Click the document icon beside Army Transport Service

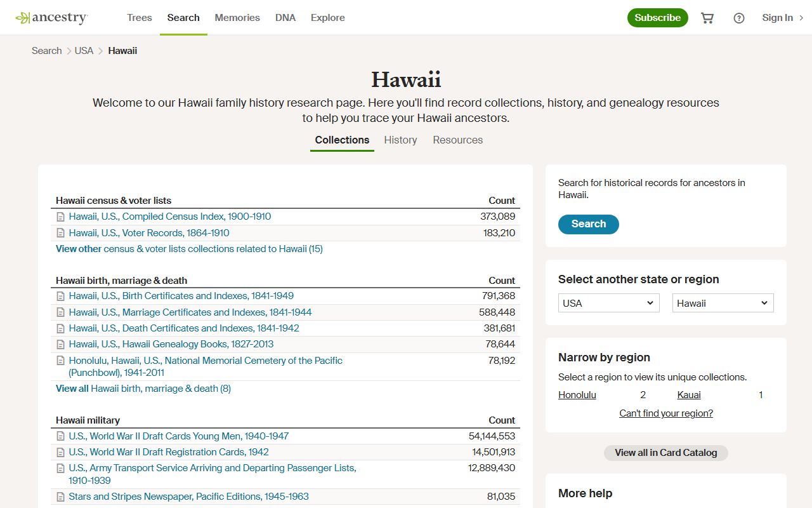[x=61, y=468]
